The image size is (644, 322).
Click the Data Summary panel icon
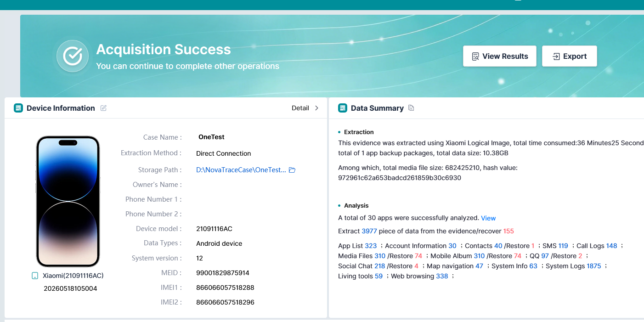pyautogui.click(x=343, y=108)
